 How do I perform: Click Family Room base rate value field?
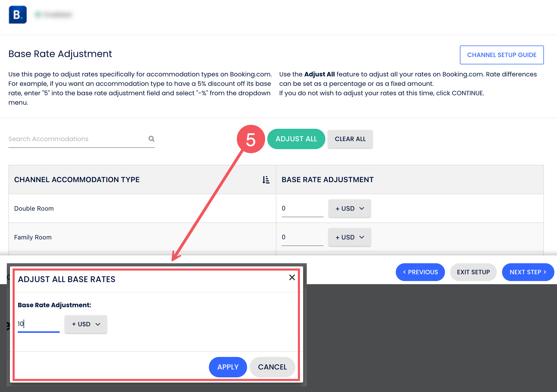tap(302, 237)
